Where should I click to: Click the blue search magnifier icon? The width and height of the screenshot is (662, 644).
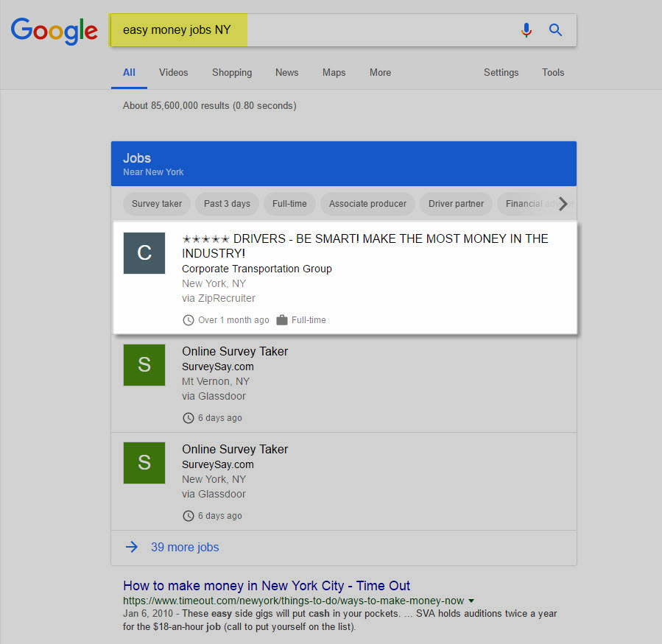click(555, 30)
